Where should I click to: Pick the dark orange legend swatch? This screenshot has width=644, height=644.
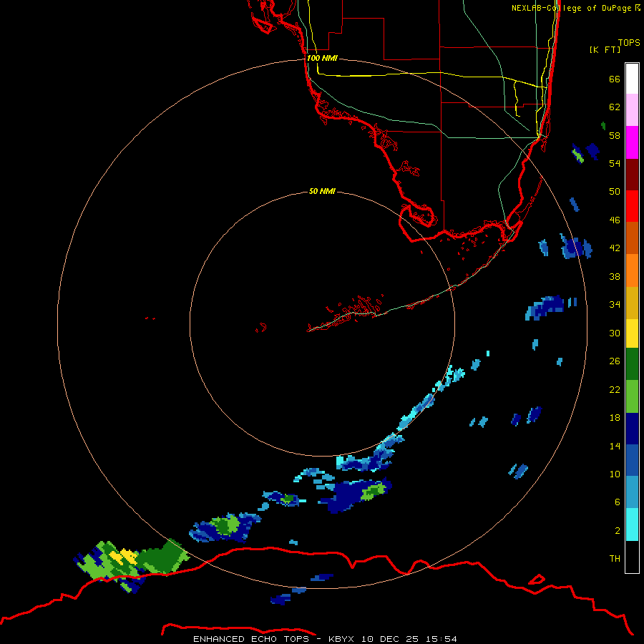(x=632, y=238)
